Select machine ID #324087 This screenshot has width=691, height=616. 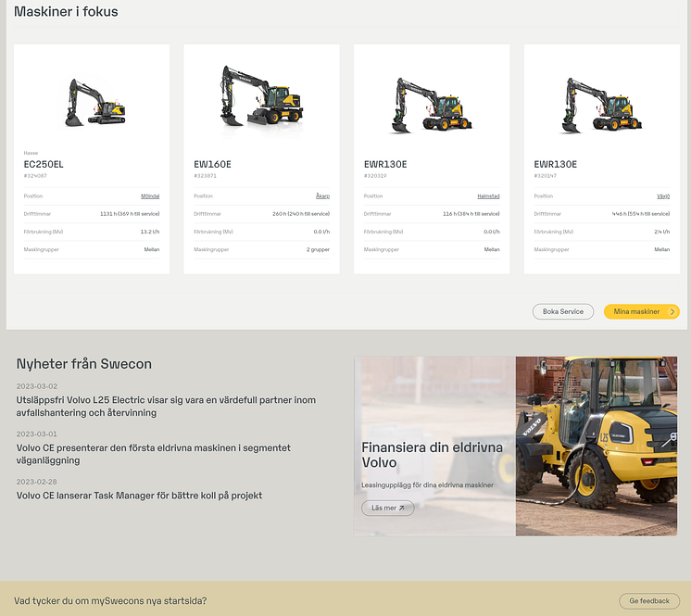coord(35,176)
